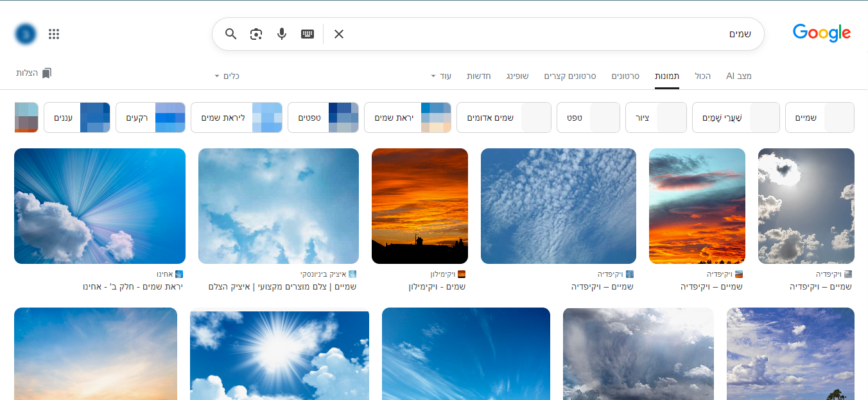Select the ליראת שמים chip

237,117
